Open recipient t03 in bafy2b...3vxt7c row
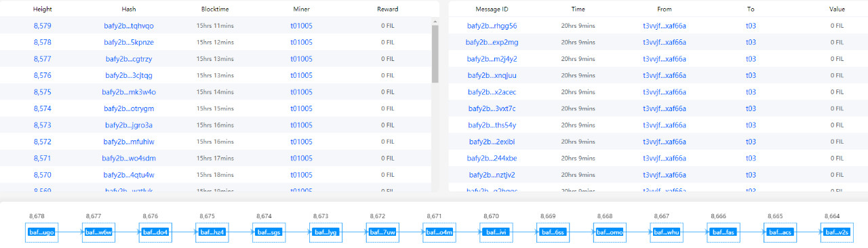This screenshot has width=868, height=248. point(751,108)
